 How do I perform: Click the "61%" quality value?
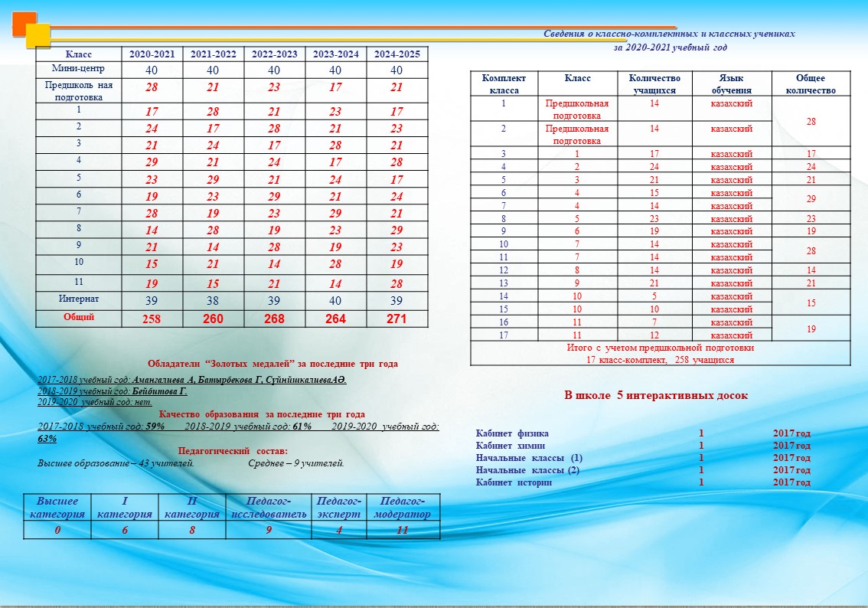(302, 427)
